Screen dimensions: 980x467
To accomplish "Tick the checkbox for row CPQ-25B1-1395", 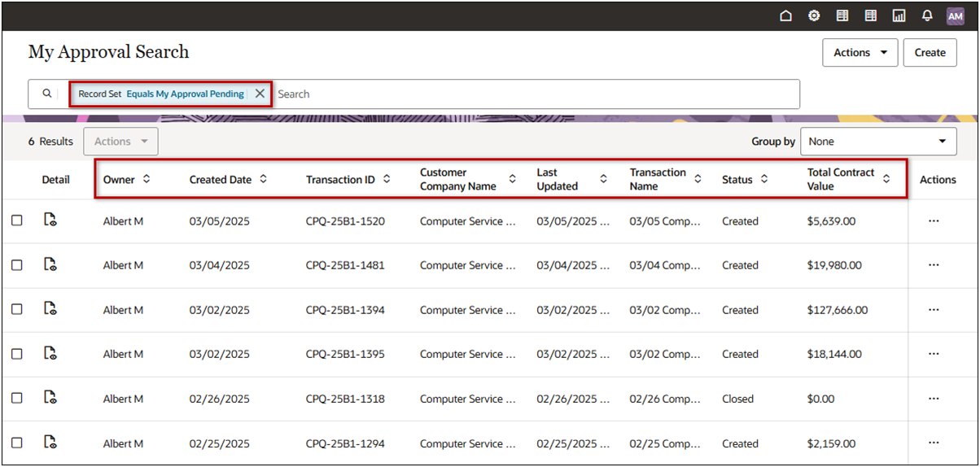I will 17,354.
